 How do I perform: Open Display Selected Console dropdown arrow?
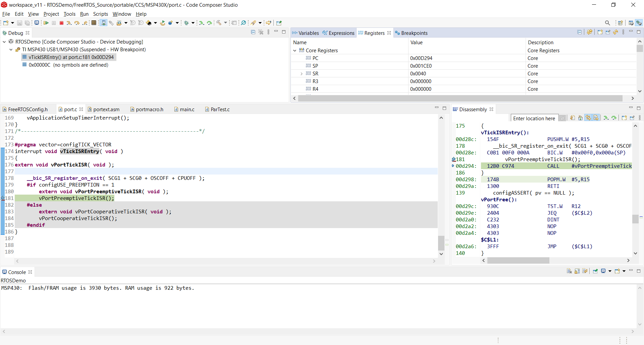pyautogui.click(x=610, y=271)
